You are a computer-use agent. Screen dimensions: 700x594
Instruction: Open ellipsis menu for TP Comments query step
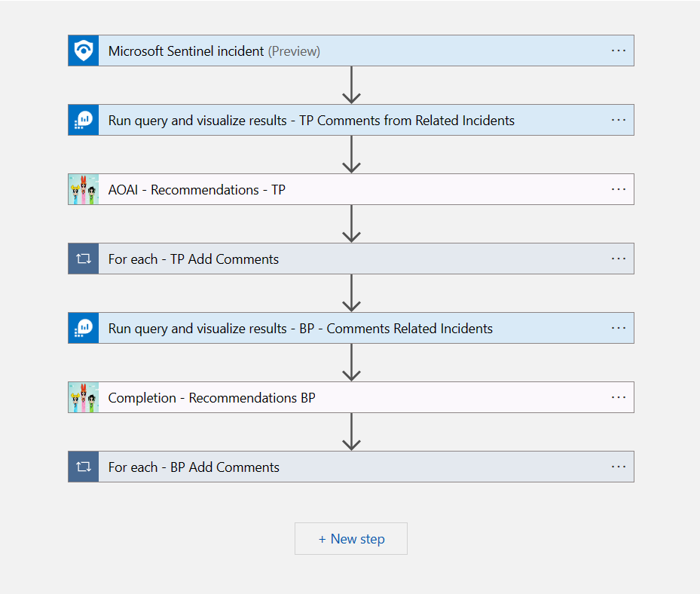pos(619,120)
